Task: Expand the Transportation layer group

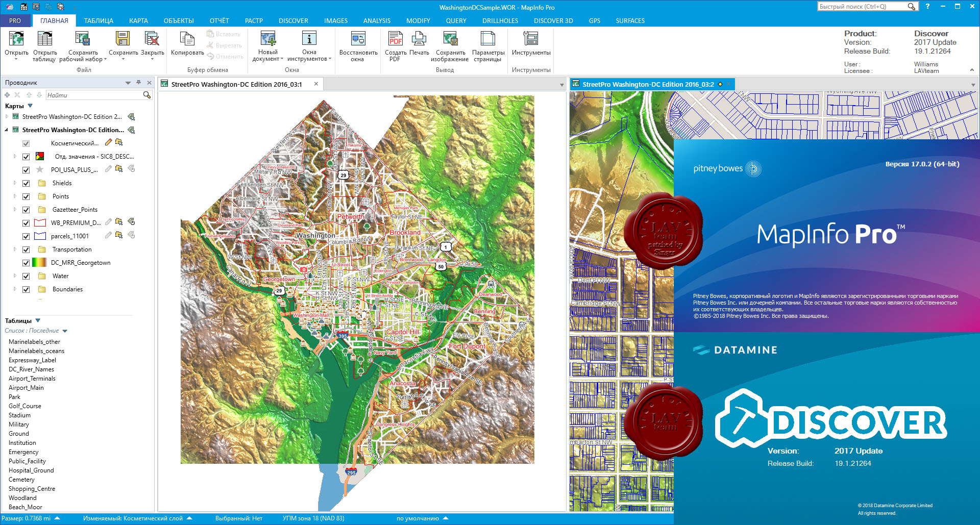Action: click(15, 249)
